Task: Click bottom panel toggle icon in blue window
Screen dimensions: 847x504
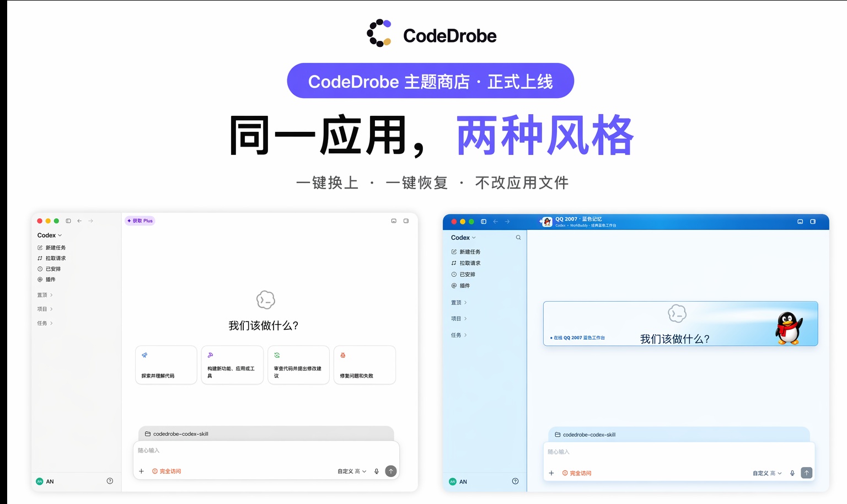Action: (x=800, y=221)
